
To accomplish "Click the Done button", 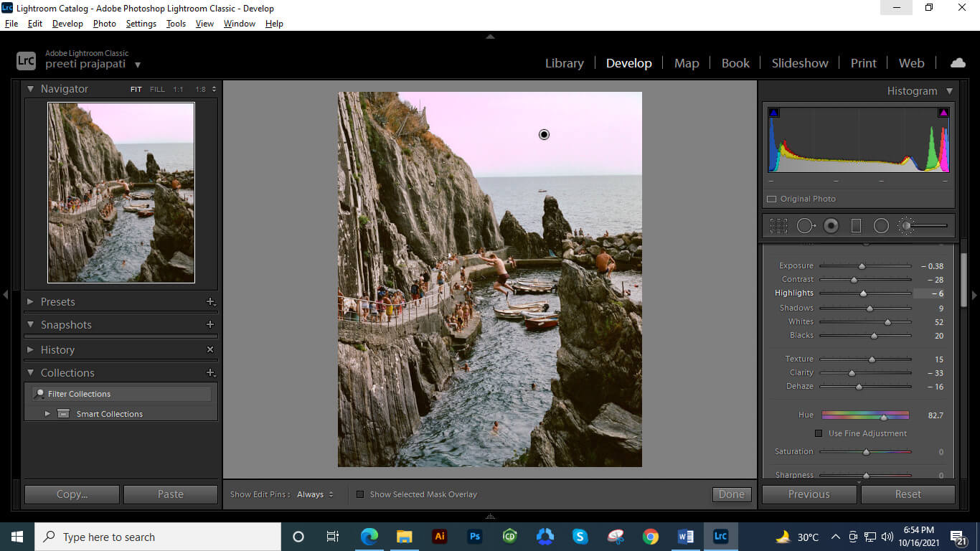I will pyautogui.click(x=730, y=494).
